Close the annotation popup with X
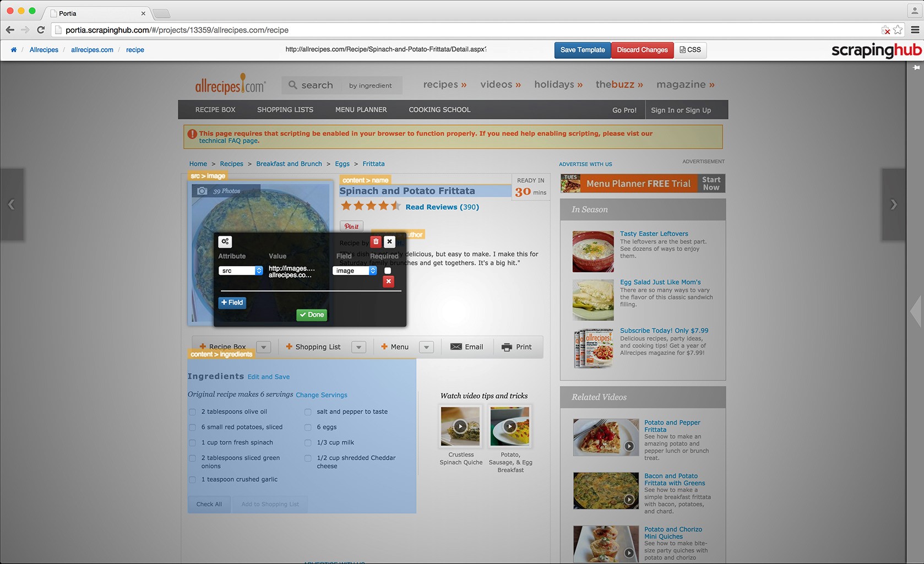The height and width of the screenshot is (564, 924). [x=389, y=241]
